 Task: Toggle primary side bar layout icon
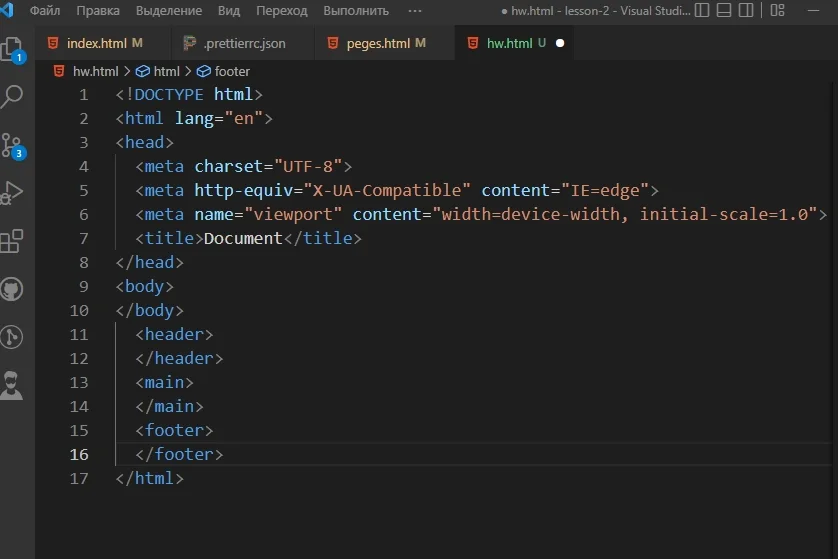click(x=702, y=10)
